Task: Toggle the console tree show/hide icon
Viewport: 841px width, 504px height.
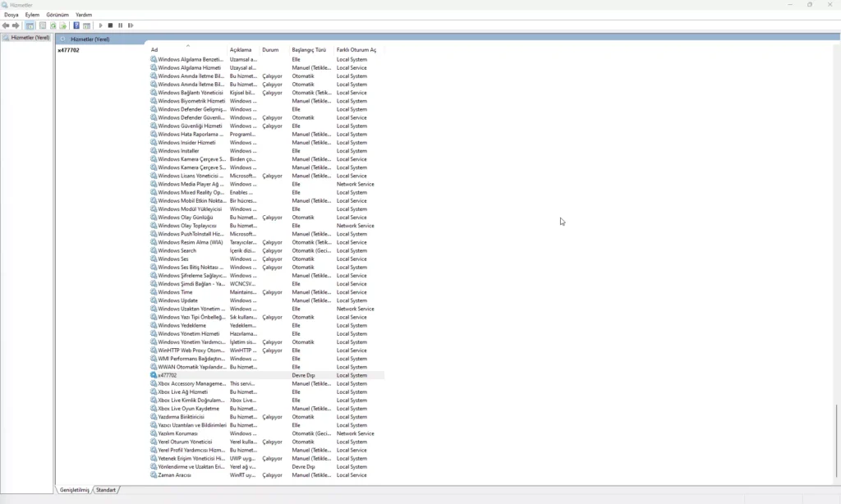Action: pyautogui.click(x=30, y=25)
